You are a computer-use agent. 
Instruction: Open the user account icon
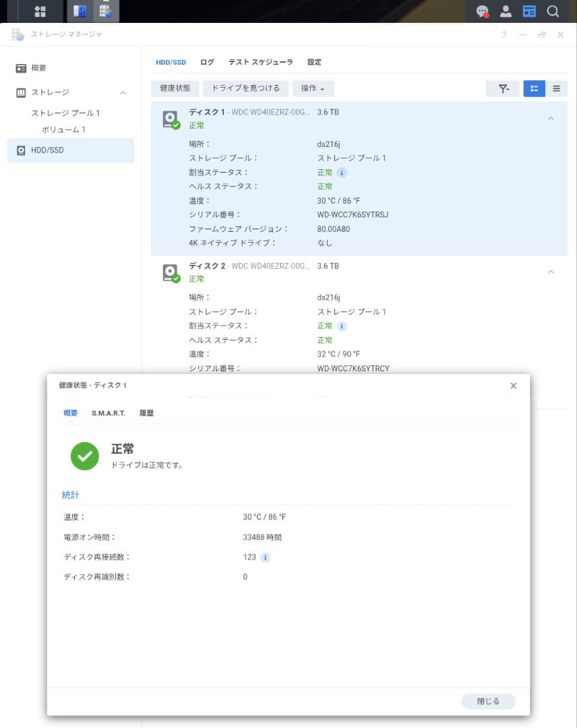506,11
